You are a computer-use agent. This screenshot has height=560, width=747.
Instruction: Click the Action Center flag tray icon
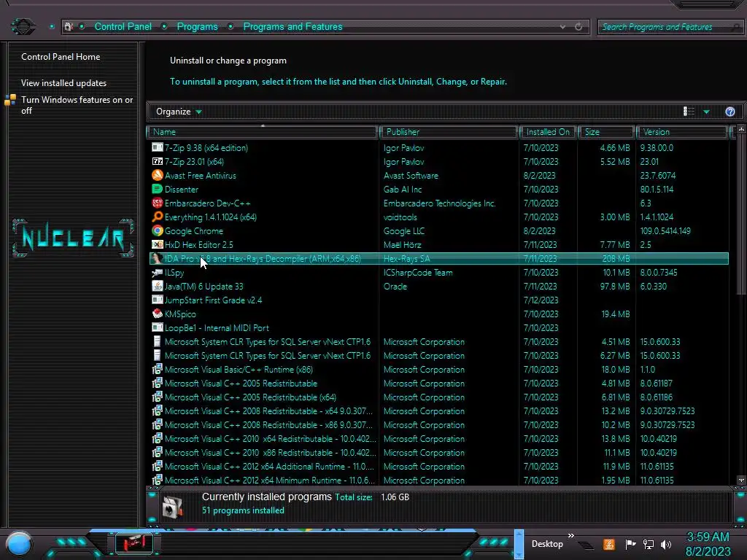tap(630, 544)
